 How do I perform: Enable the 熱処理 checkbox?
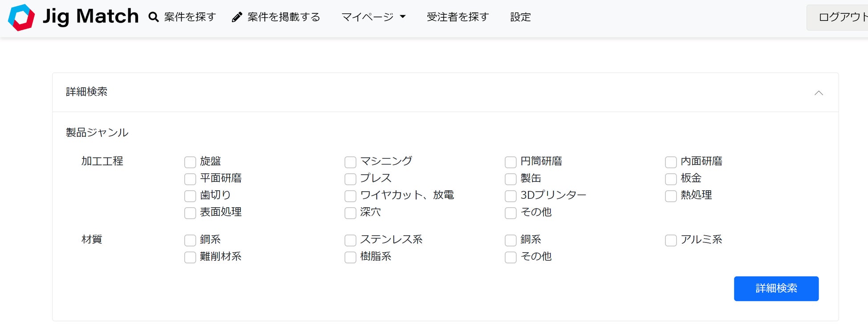pos(671,196)
